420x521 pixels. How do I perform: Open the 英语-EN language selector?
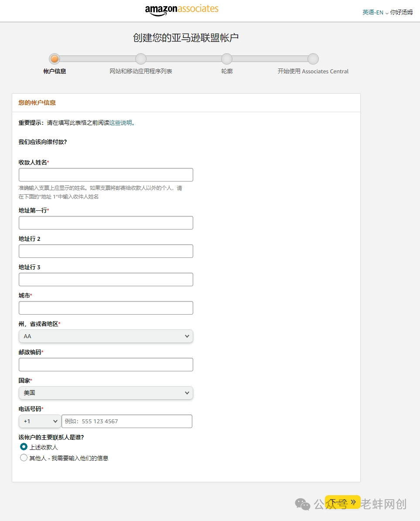click(375, 12)
